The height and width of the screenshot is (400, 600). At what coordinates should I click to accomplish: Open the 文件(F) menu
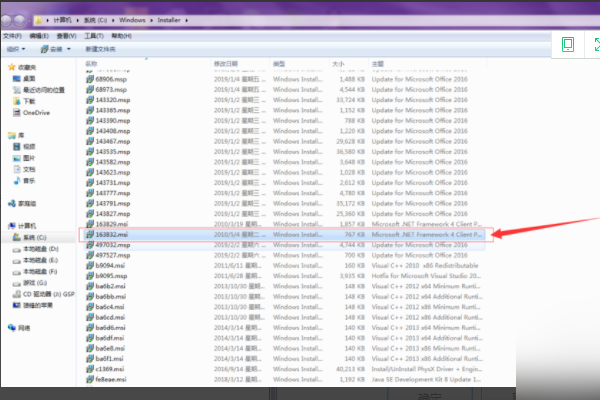pyautogui.click(x=12, y=36)
